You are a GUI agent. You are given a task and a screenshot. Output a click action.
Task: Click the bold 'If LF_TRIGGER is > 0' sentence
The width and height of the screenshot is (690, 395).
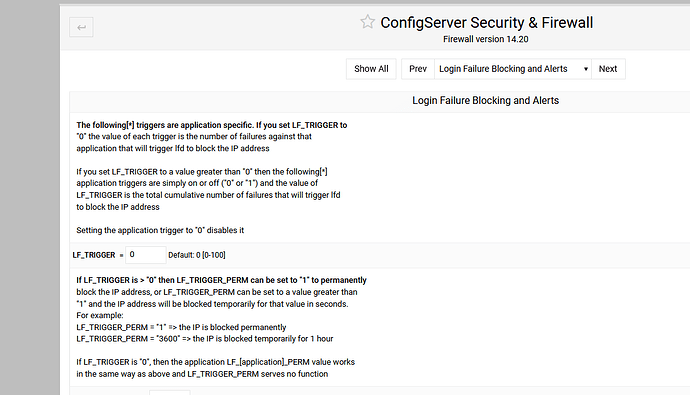click(x=221, y=280)
